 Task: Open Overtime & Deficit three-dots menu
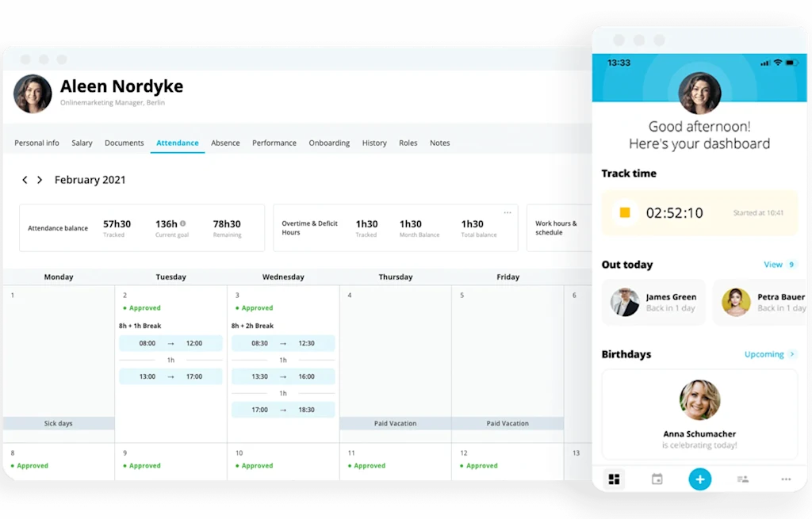(507, 212)
